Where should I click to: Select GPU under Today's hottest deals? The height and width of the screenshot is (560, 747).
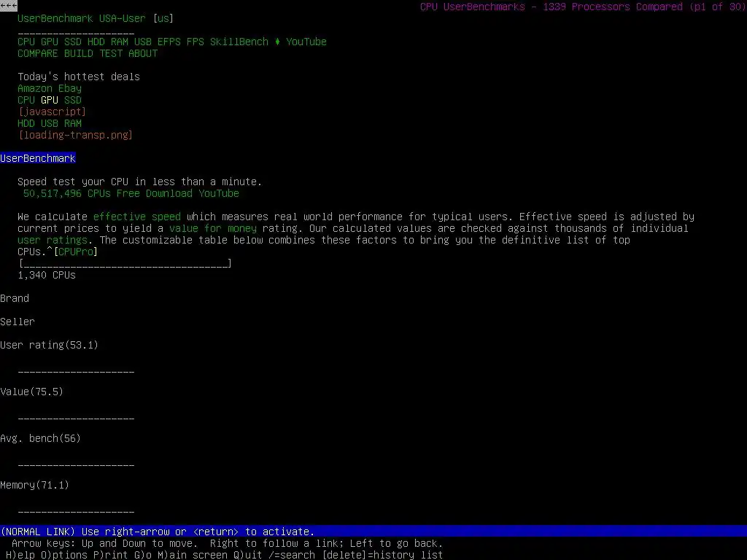[50, 100]
